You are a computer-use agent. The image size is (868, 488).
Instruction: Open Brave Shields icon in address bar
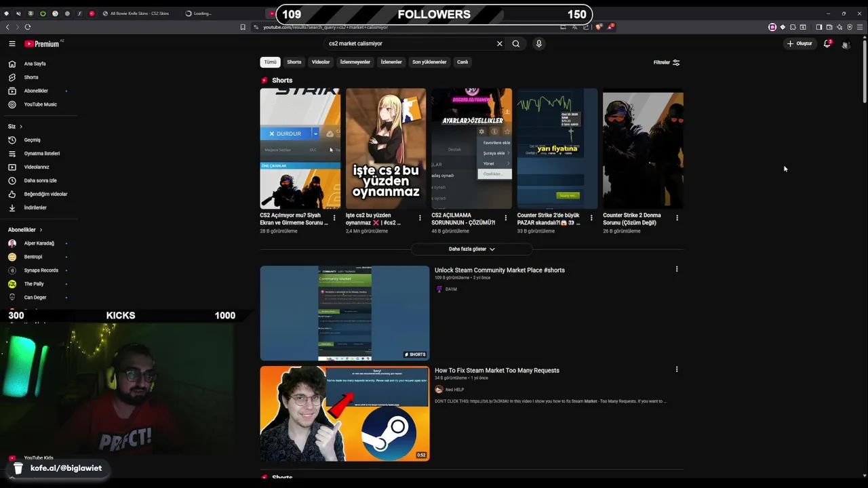pyautogui.click(x=598, y=27)
